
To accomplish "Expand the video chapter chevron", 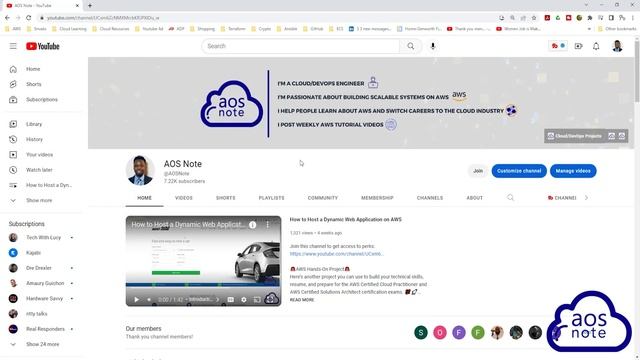I will (x=218, y=300).
